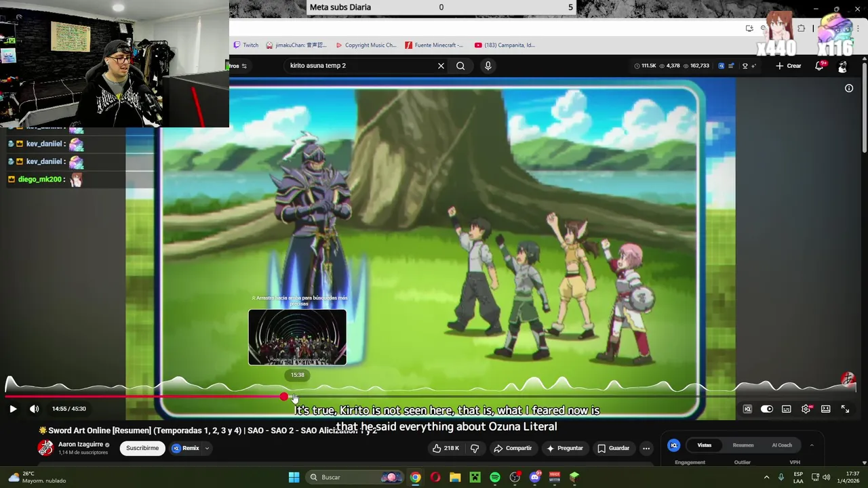This screenshot has height=488, width=868.
Task: Mute the video with the volume icon
Action: (35, 409)
